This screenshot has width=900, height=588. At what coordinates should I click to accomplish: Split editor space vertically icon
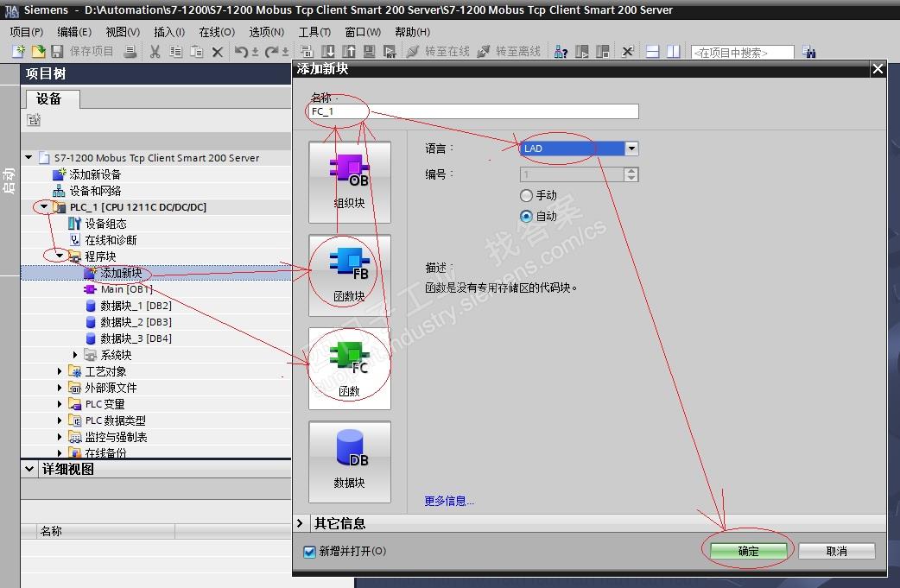point(674,52)
